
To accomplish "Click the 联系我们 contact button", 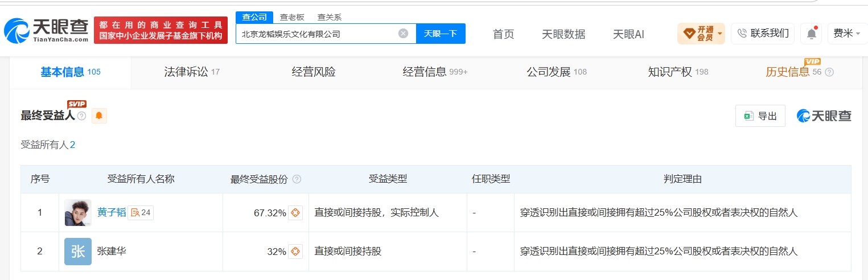I will coord(763,34).
